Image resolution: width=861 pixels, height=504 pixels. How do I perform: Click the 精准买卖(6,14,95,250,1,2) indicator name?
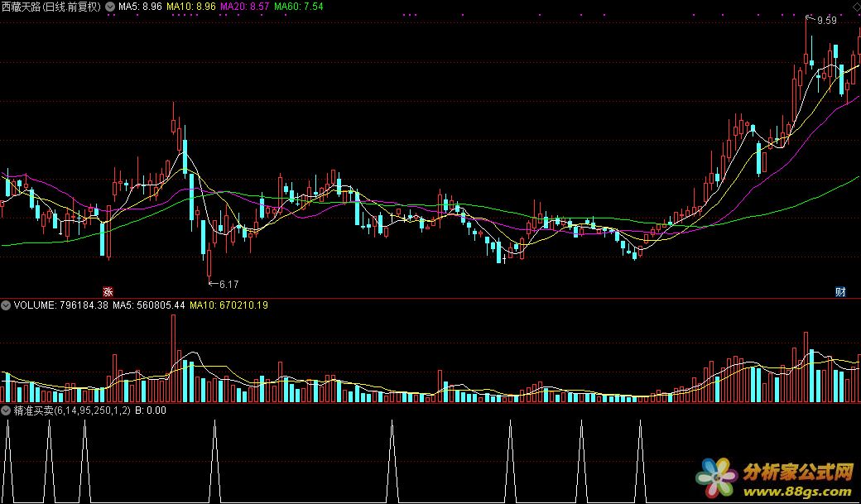point(72,410)
